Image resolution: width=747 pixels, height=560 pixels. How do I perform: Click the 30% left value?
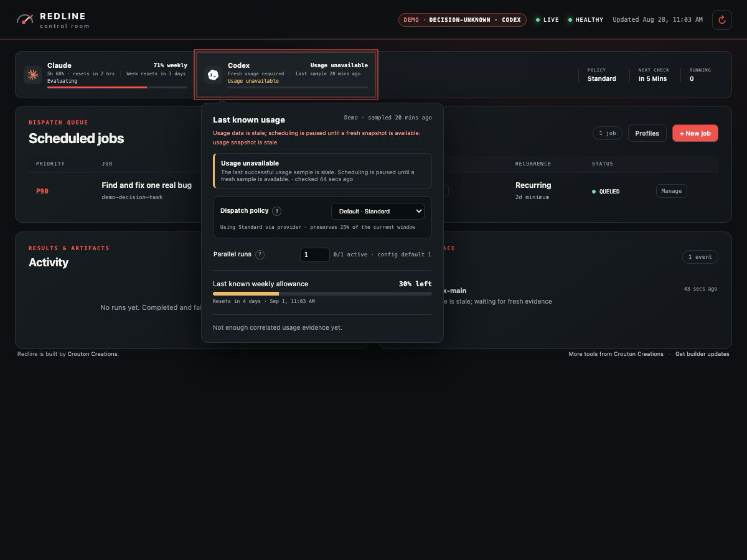[415, 284]
